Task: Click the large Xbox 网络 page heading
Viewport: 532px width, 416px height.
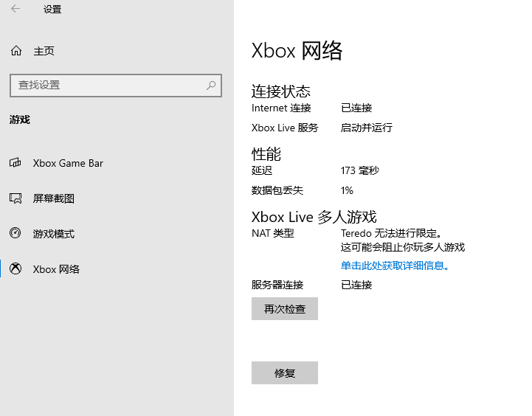Action: pos(297,50)
